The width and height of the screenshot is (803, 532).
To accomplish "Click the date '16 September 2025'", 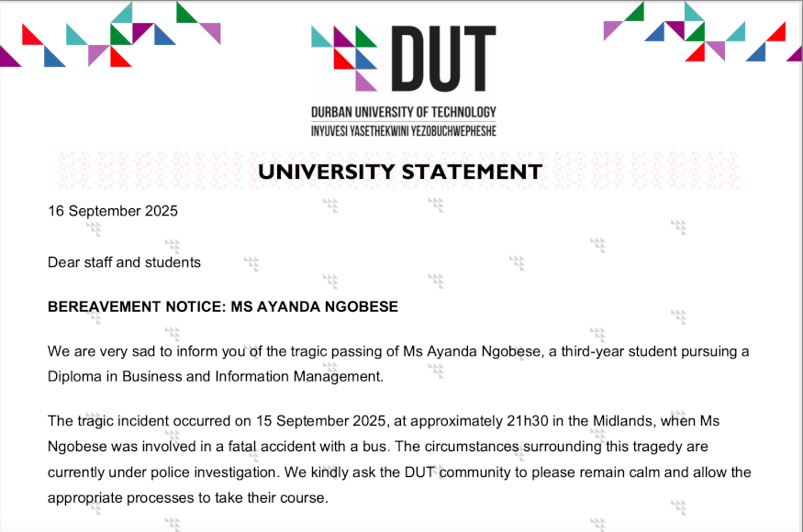I will point(113,211).
